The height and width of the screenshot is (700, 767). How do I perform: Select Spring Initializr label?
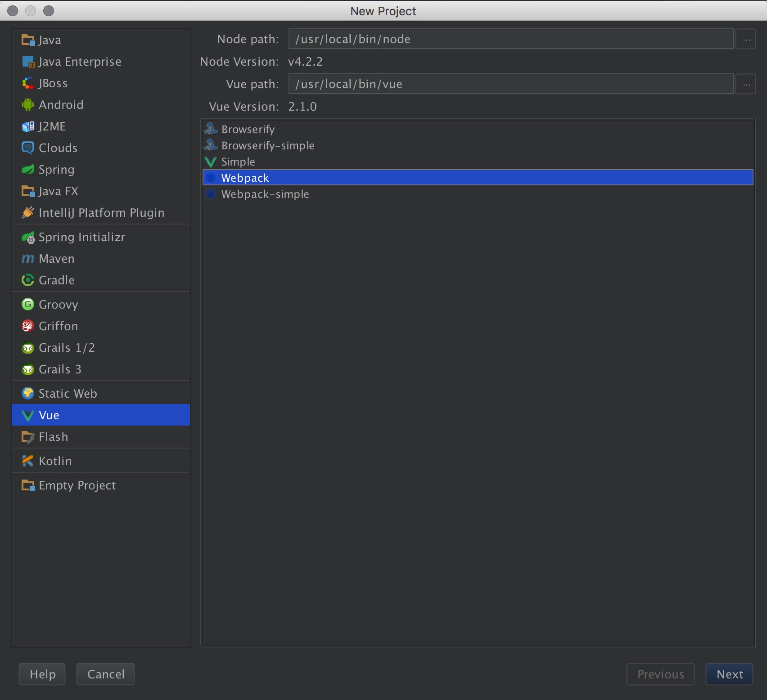coord(82,237)
